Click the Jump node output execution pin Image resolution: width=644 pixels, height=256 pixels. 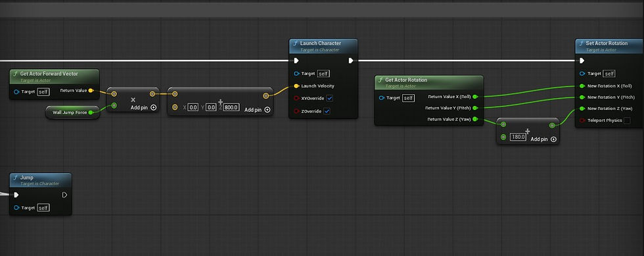tap(64, 195)
